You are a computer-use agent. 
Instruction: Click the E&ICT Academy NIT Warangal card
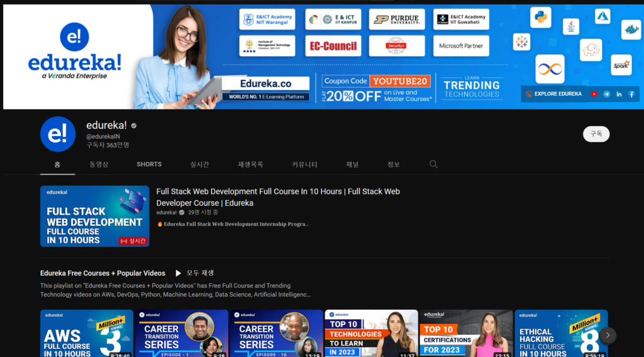coord(267,20)
